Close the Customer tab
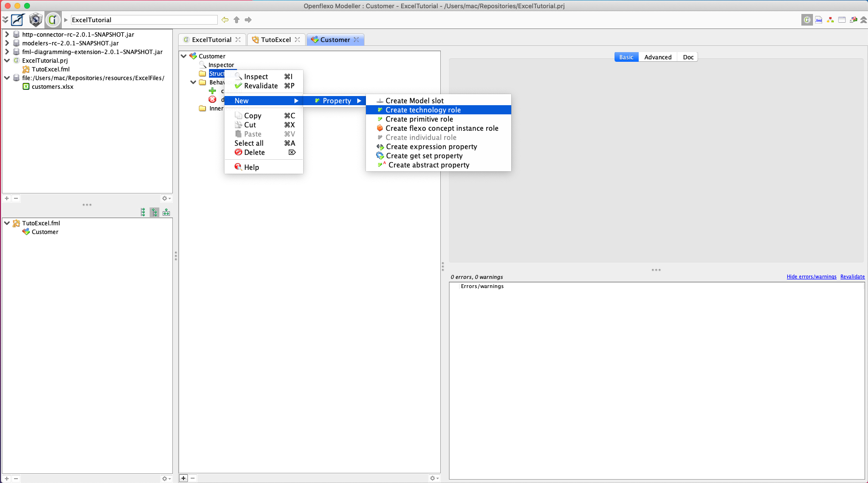 [x=356, y=40]
